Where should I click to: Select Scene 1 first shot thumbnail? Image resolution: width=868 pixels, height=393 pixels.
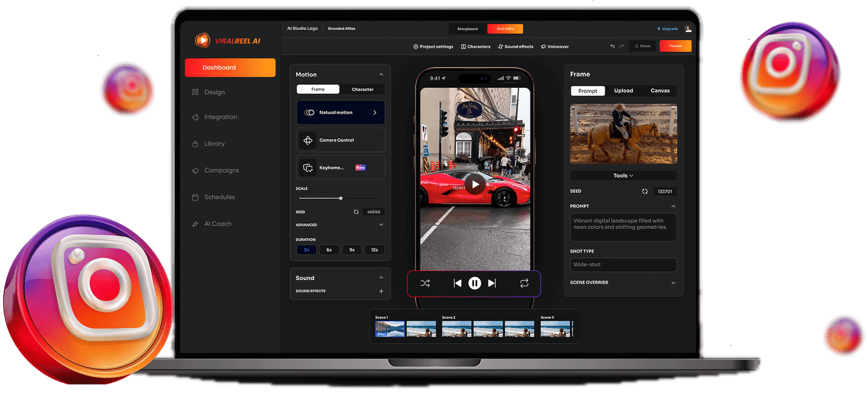tap(390, 329)
